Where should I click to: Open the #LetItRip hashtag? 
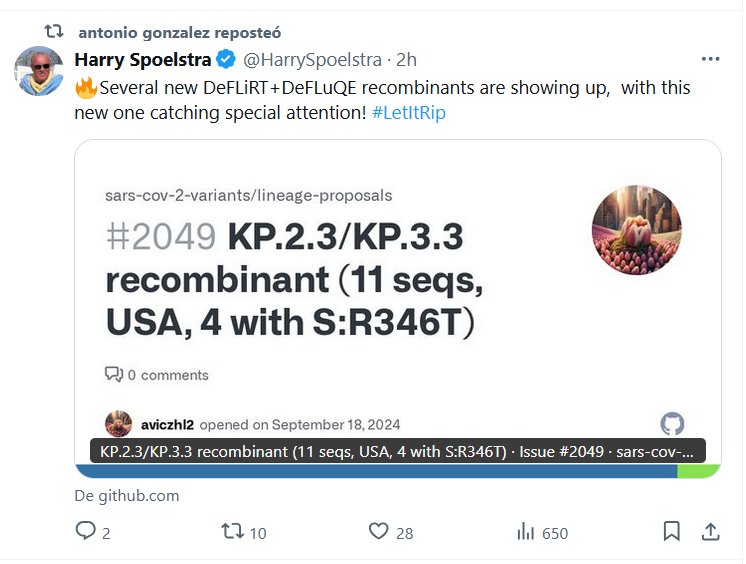tap(408, 112)
